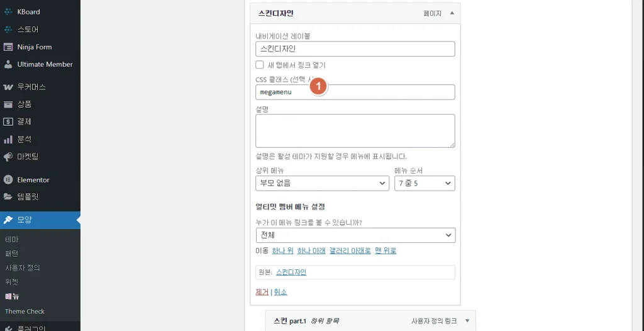The image size is (644, 331).
Task: Click inside the 설명 description textarea
Action: click(x=355, y=131)
